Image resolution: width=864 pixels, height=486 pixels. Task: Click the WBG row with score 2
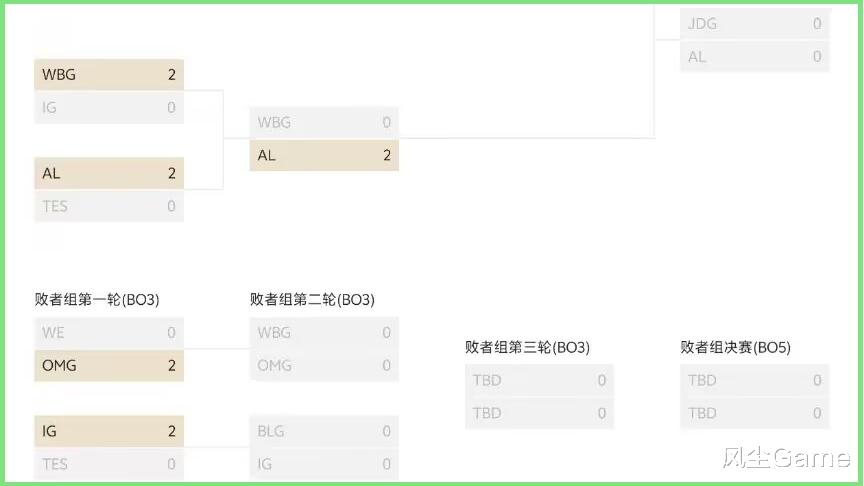109,74
